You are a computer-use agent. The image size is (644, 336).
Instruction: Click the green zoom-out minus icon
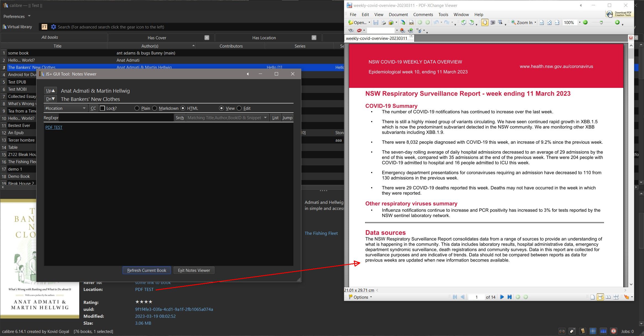[x=585, y=23]
